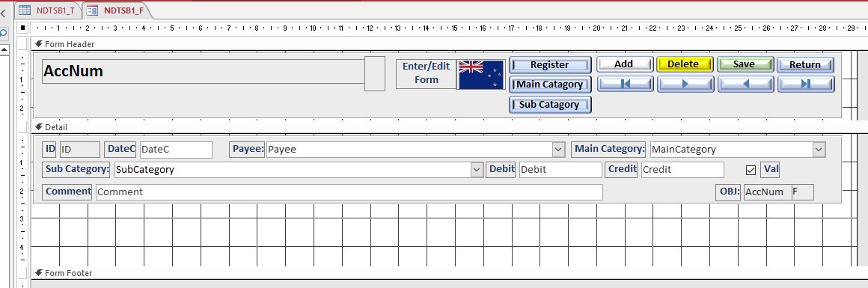The width and height of the screenshot is (868, 288).
Task: Open the Sub Category dropdown arrow
Action: point(477,170)
